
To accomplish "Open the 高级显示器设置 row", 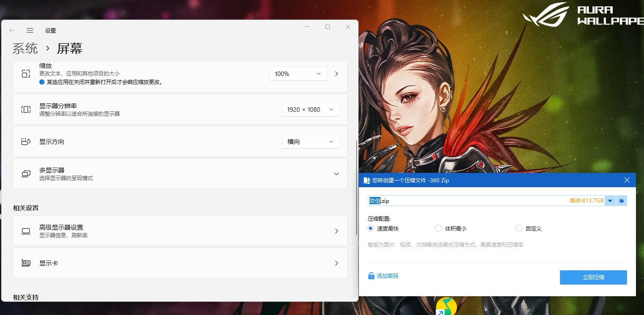I will pyautogui.click(x=180, y=231).
